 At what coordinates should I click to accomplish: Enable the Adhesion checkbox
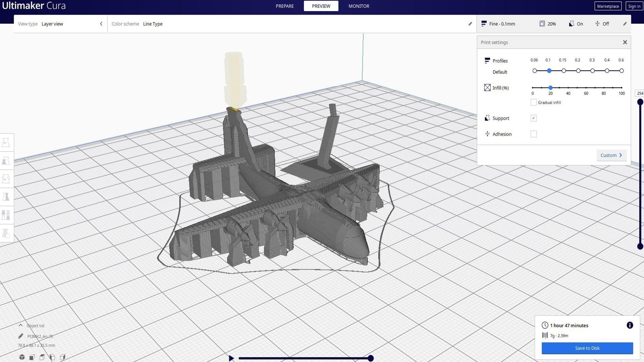(x=534, y=134)
